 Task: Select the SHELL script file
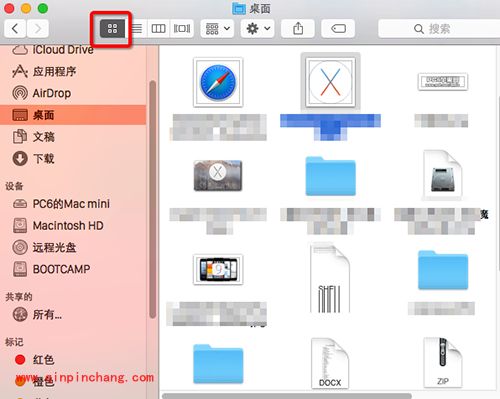(330, 278)
